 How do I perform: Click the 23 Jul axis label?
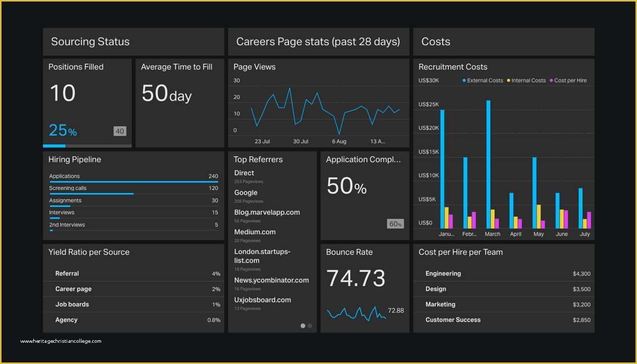(262, 142)
